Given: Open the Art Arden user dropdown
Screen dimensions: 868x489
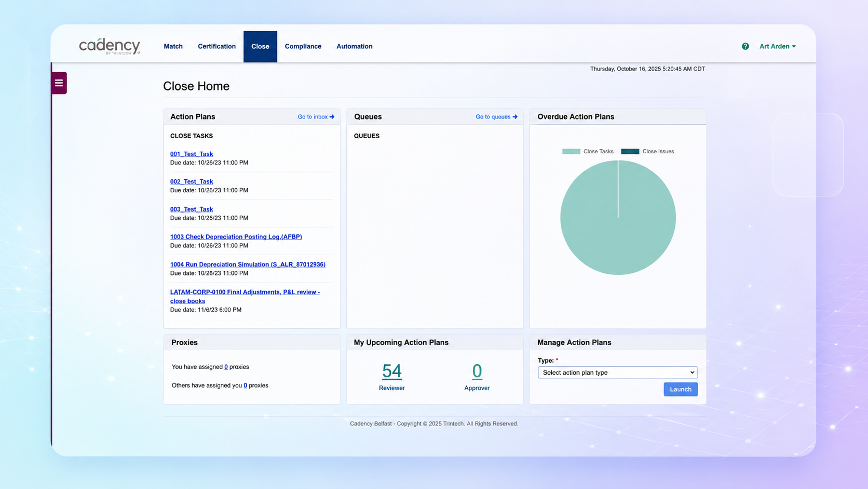Looking at the screenshot, I should pos(777,46).
